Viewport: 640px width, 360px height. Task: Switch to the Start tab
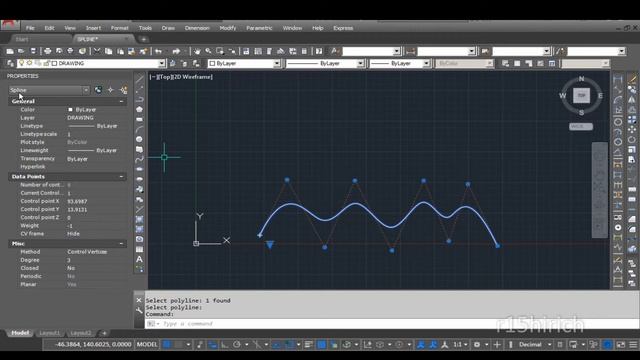tap(22, 39)
